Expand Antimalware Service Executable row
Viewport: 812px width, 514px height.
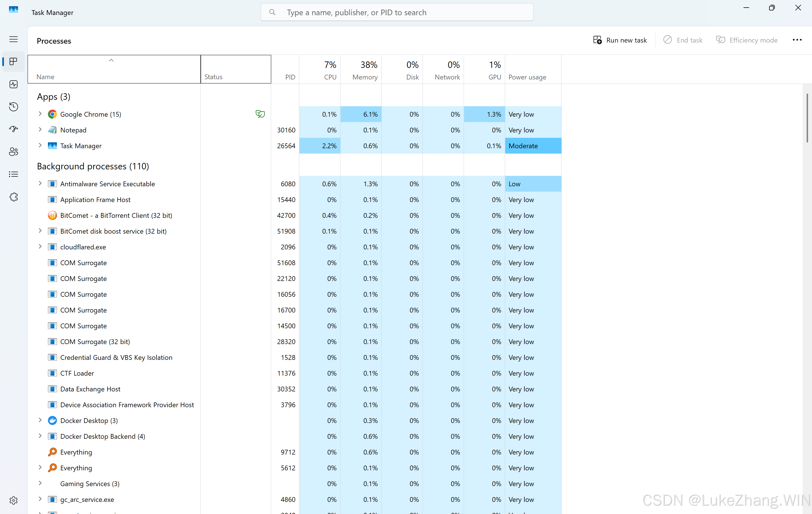[x=40, y=184]
